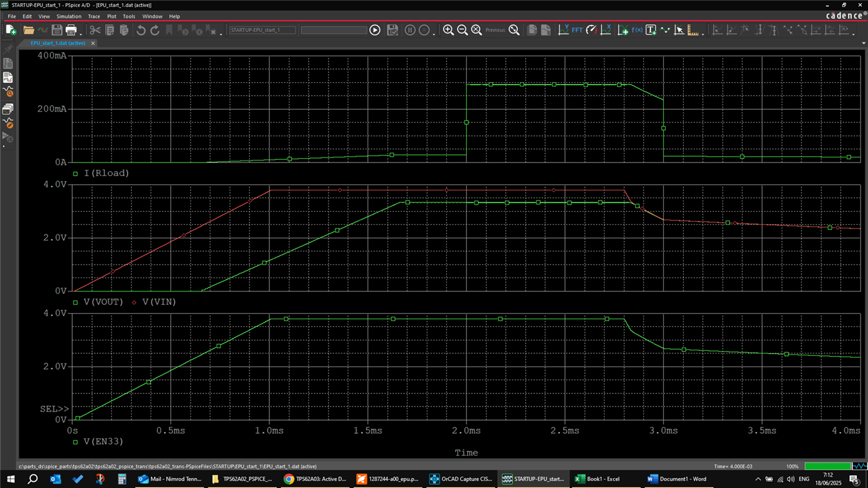Open Performance Analysis gauge icon
This screenshot has width=868, height=488.
[x=592, y=30]
